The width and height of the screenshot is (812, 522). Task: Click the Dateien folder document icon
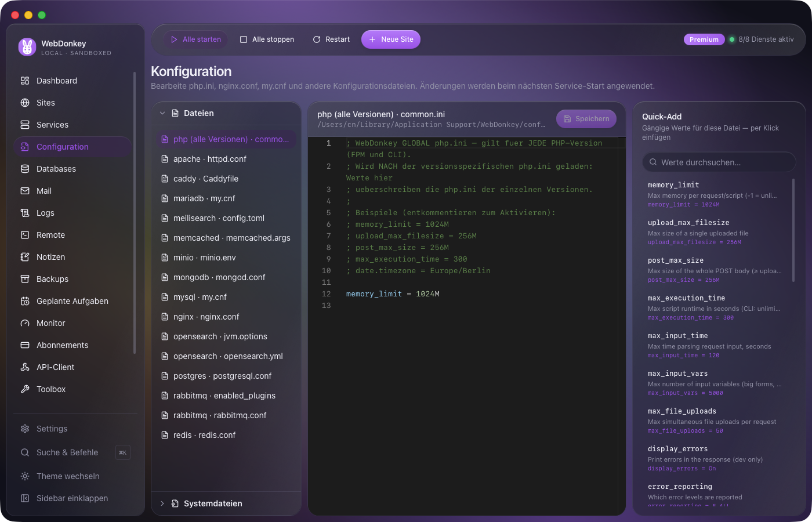pos(175,113)
